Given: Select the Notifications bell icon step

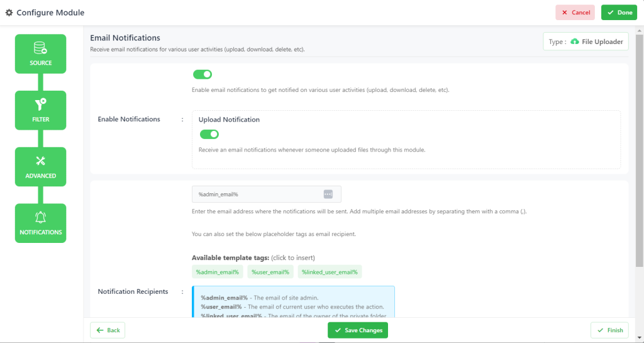Looking at the screenshot, I should 40,217.
